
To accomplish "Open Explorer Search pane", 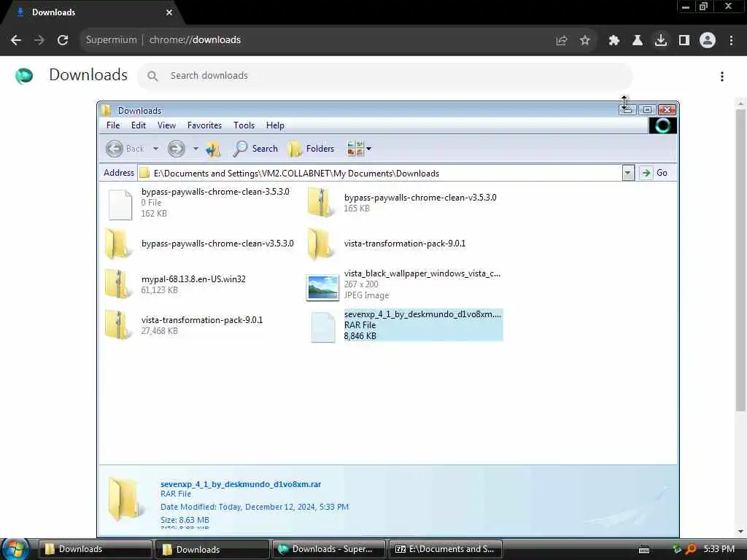I will [255, 149].
